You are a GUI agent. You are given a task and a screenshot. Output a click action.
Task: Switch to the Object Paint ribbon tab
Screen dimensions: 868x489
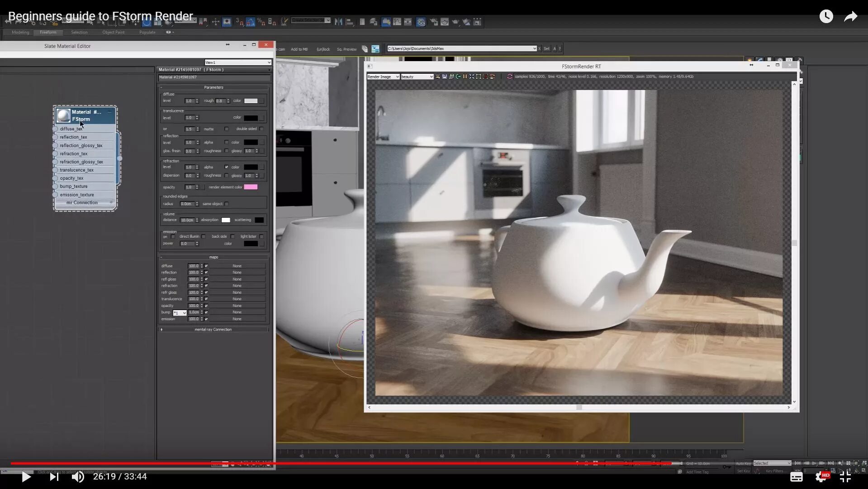click(x=113, y=32)
